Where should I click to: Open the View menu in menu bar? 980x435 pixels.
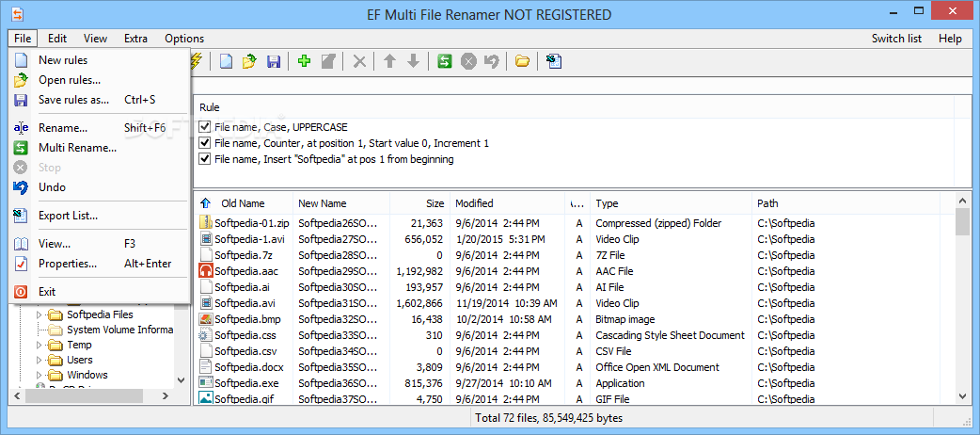pyautogui.click(x=95, y=39)
